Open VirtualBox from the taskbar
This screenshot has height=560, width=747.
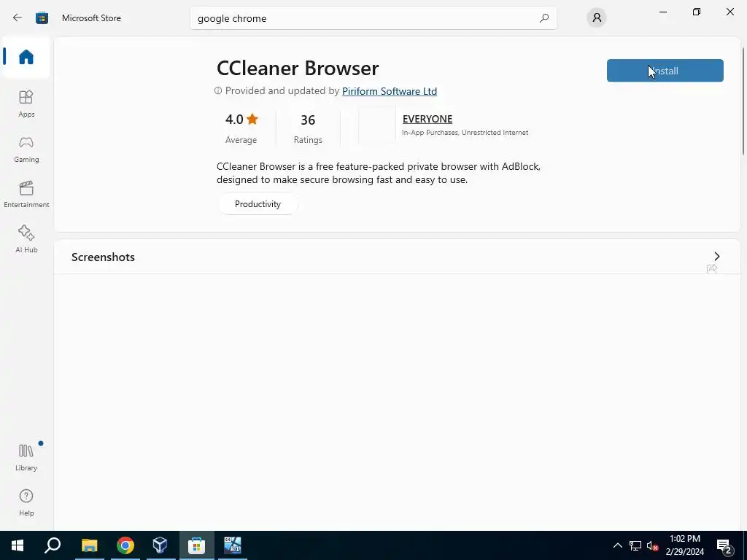(x=160, y=545)
